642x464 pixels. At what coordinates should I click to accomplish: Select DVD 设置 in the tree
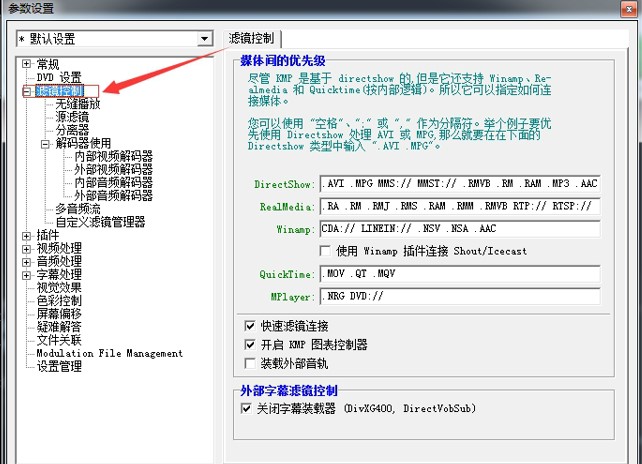click(59, 77)
